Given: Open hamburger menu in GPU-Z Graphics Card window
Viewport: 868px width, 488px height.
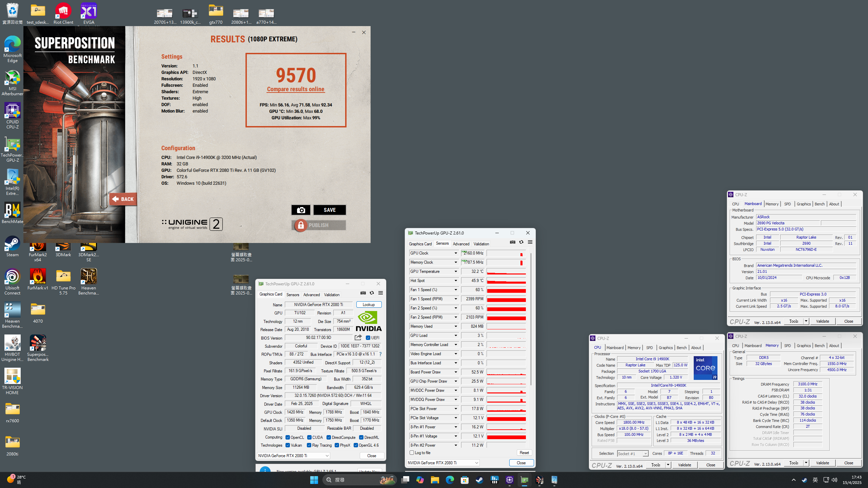Looking at the screenshot, I should coord(381,293).
